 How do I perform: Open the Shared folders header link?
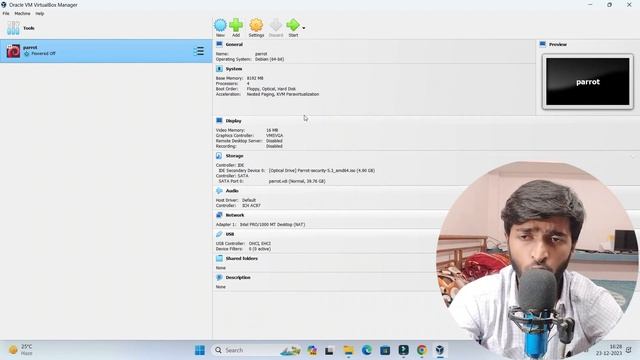242,258
